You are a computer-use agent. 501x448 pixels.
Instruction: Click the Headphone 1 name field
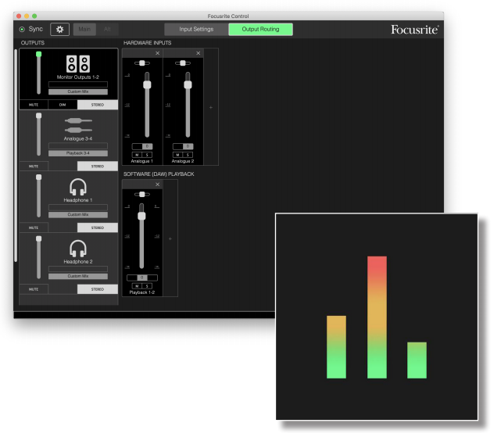click(78, 207)
